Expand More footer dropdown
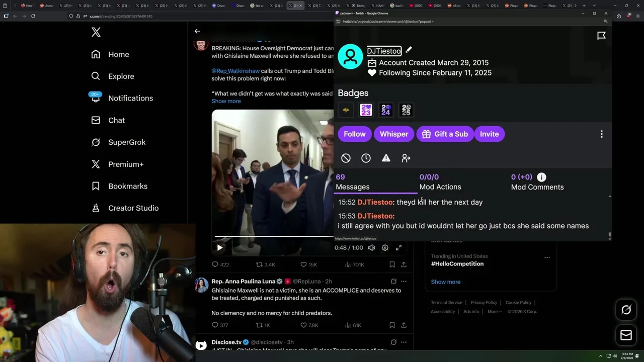This screenshot has height=362, width=644. point(495,312)
